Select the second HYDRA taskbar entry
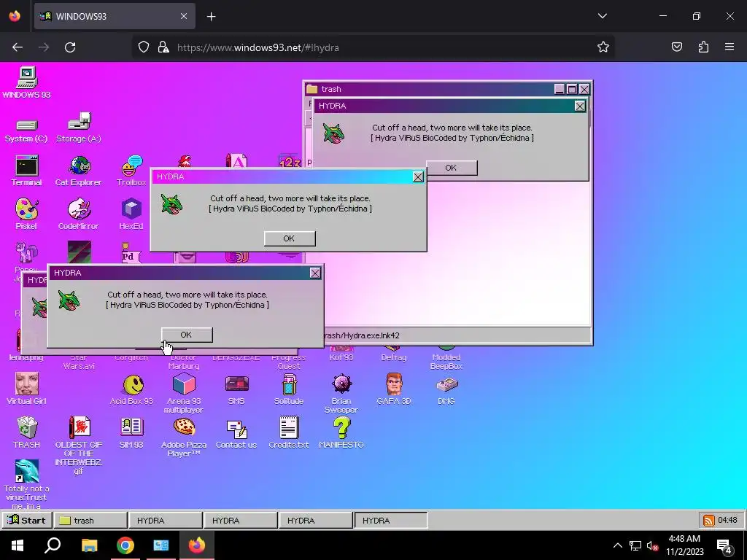This screenshot has height=560, width=747. 241,521
